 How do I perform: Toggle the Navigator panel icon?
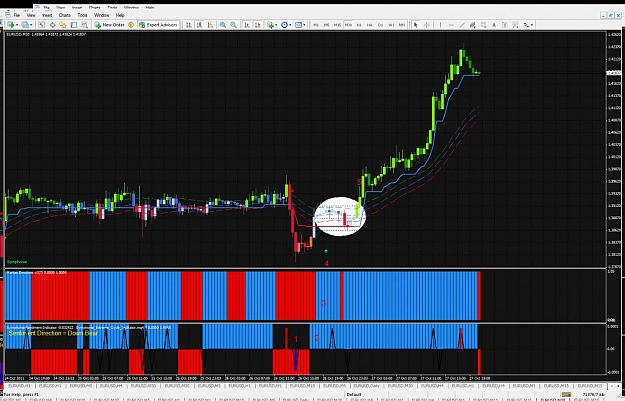coord(63,25)
